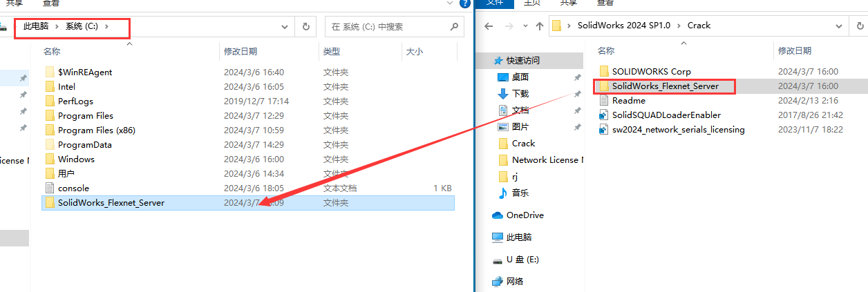Viewport: 868px width, 292px height.
Task: Open the $WinREAgent folder icon
Action: (x=49, y=72)
